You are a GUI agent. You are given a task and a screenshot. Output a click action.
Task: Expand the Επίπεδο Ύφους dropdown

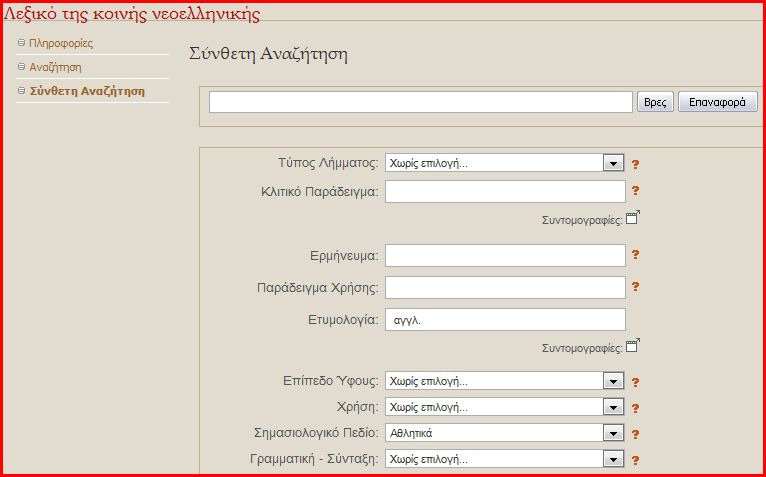(x=613, y=381)
